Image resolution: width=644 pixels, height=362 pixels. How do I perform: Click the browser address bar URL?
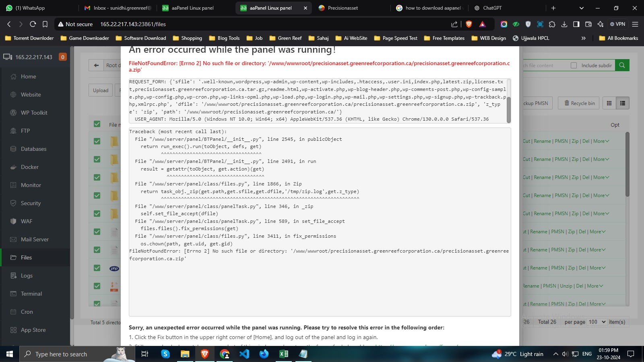pyautogui.click(x=133, y=24)
